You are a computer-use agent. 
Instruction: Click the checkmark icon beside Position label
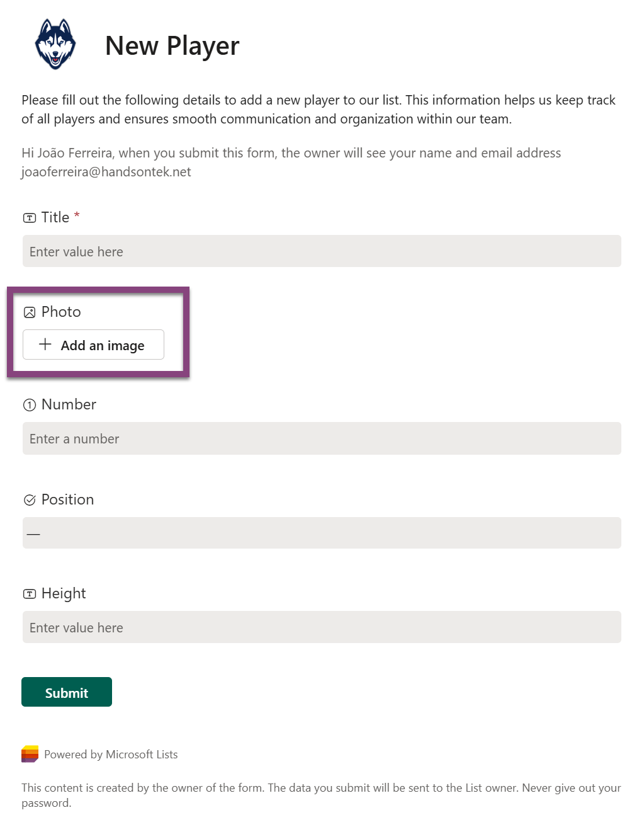30,500
